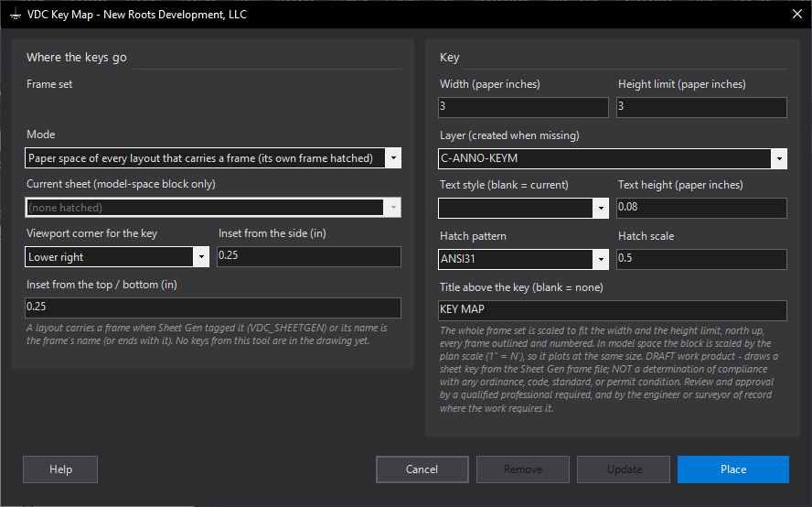Click the 'Hatch scale' label

click(x=646, y=236)
